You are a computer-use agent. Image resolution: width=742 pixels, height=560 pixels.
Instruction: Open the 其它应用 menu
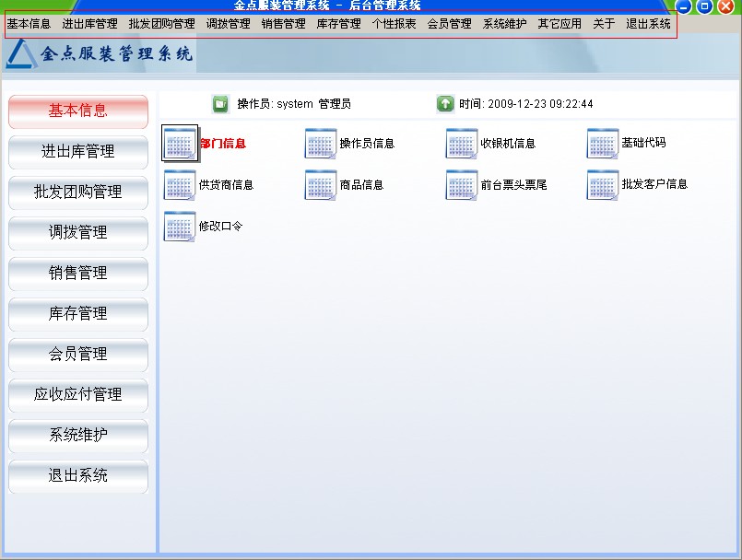(x=559, y=24)
